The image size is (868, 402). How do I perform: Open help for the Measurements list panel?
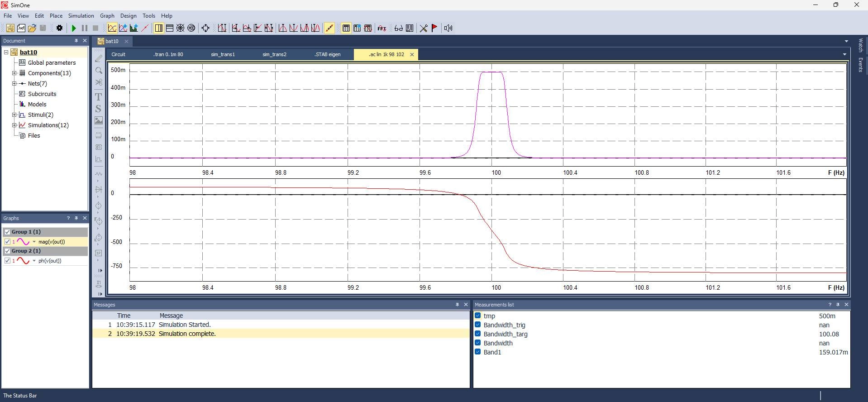coord(830,305)
